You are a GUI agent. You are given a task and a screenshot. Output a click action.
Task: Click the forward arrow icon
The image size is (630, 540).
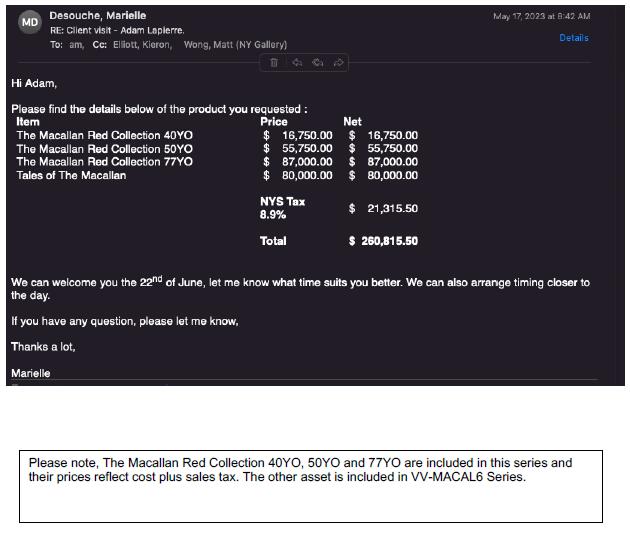pos(339,63)
